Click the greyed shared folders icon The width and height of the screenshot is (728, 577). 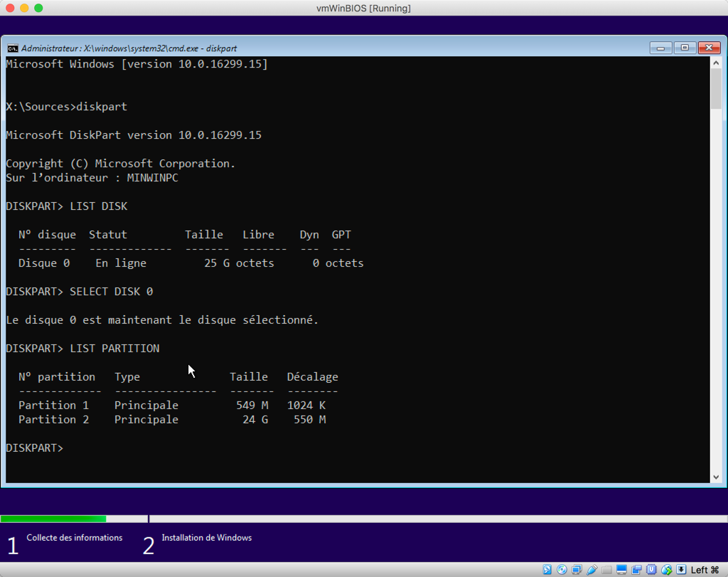[606, 570]
